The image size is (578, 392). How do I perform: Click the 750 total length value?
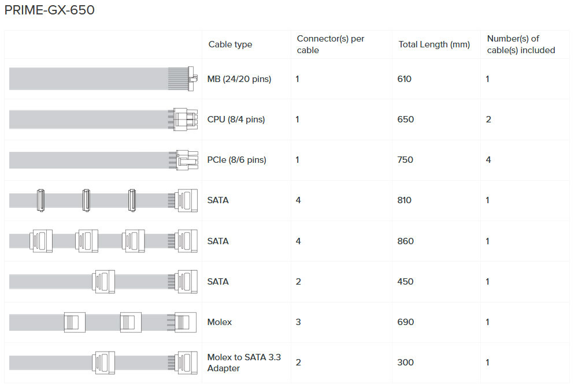click(x=405, y=160)
